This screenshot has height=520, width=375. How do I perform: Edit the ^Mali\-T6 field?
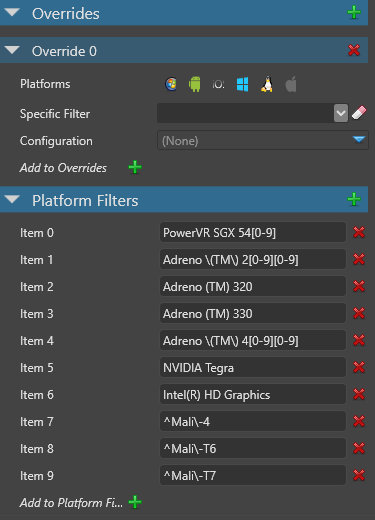tap(253, 448)
